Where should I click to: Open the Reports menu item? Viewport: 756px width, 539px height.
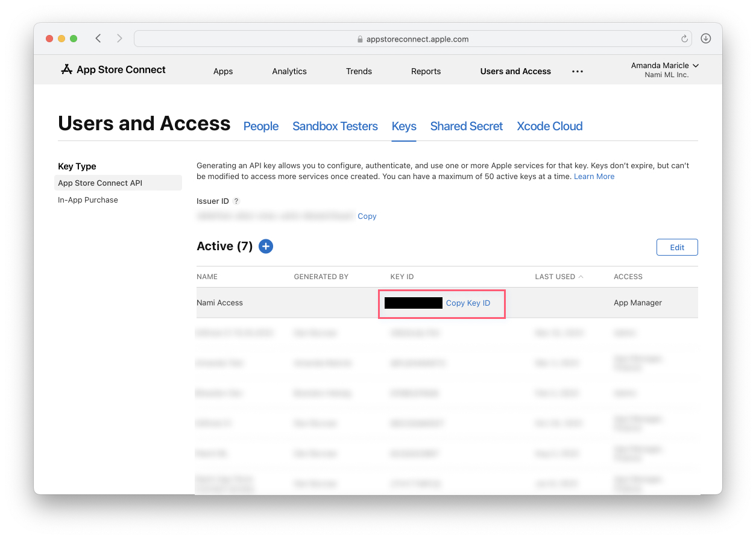(426, 71)
